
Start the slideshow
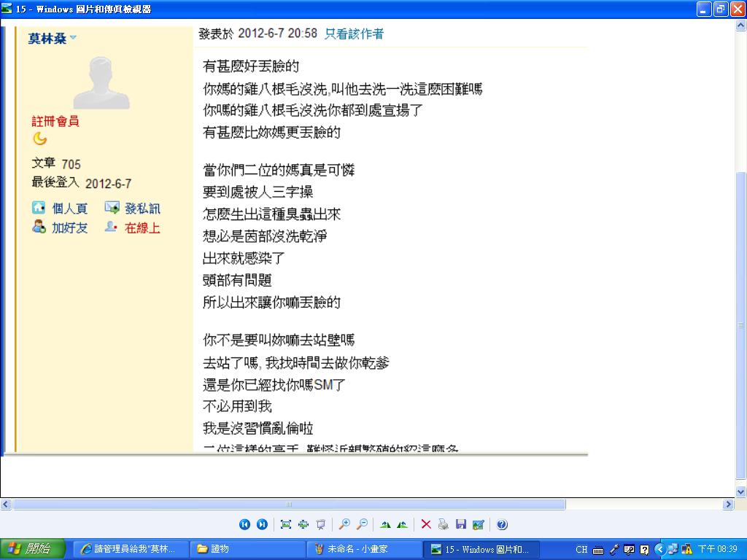tap(320, 524)
